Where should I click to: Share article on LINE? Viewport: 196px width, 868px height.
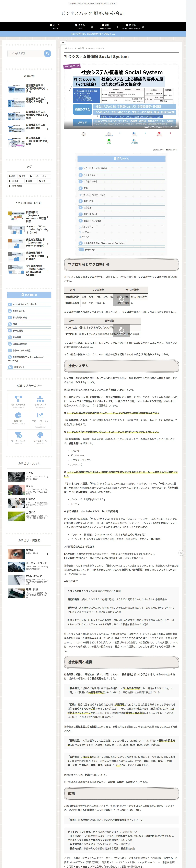pyautogui.click(x=109, y=141)
